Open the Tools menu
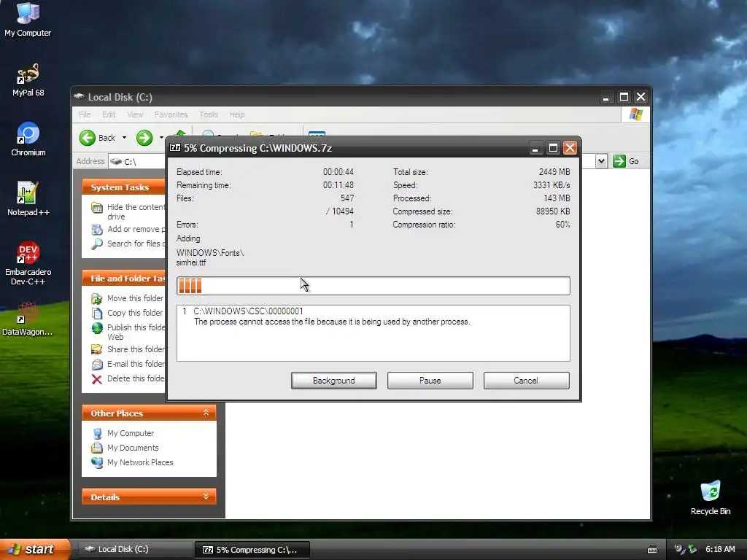 click(x=208, y=114)
